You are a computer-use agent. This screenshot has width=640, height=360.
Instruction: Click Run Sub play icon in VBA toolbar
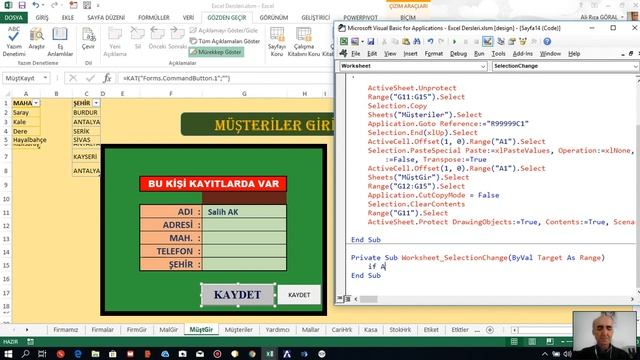[454, 41]
